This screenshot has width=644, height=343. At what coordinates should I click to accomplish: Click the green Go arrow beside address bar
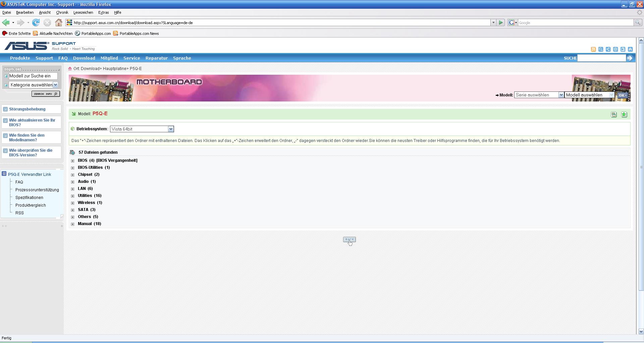tap(501, 22)
